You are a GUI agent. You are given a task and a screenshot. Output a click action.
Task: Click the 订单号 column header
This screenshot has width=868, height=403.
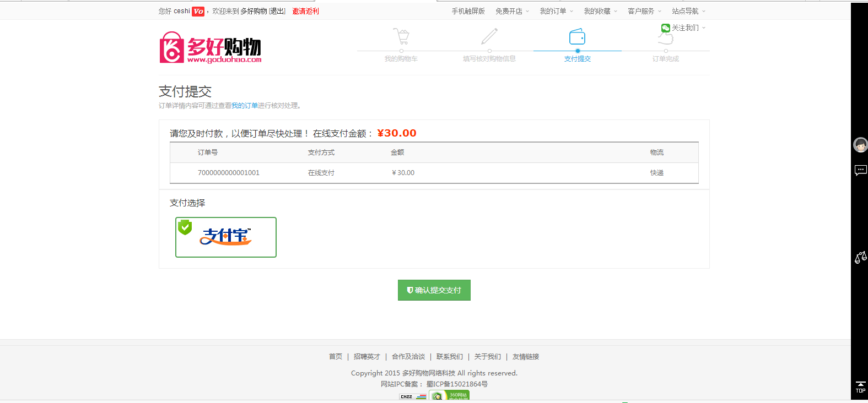pos(208,153)
